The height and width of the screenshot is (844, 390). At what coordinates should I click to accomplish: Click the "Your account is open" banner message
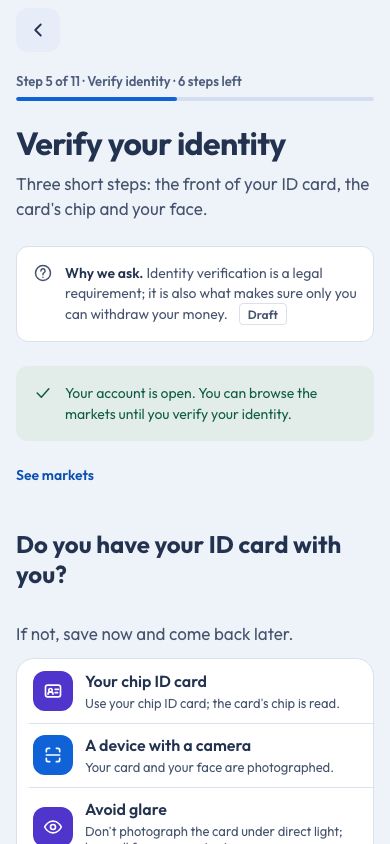click(x=191, y=404)
